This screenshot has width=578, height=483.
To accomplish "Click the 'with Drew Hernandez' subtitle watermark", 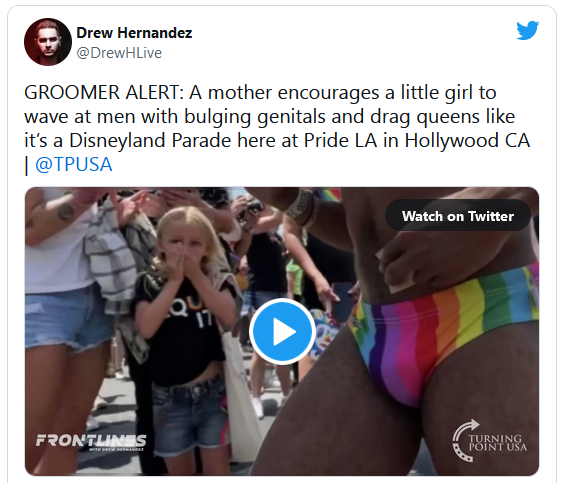I will click(116, 449).
